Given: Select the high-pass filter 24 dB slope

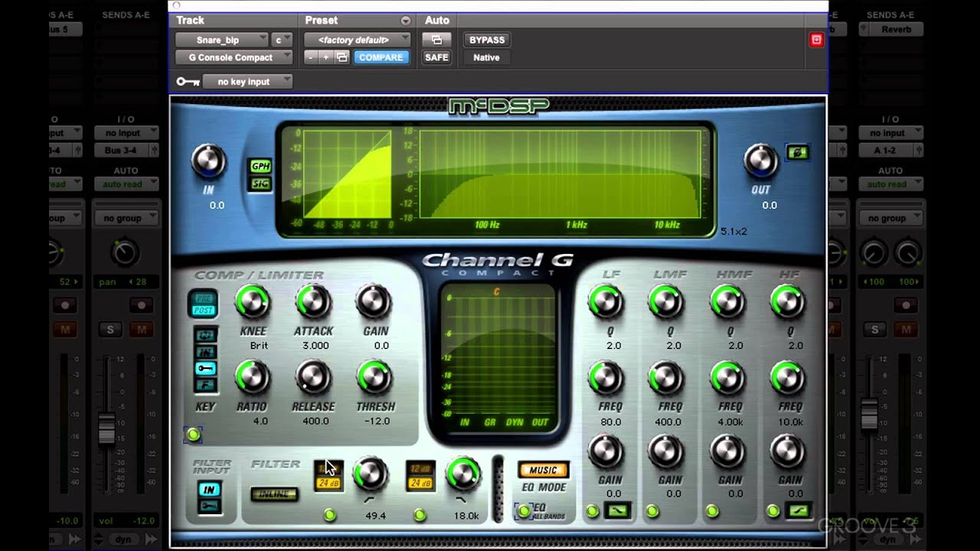Looking at the screenshot, I should pos(328,484).
